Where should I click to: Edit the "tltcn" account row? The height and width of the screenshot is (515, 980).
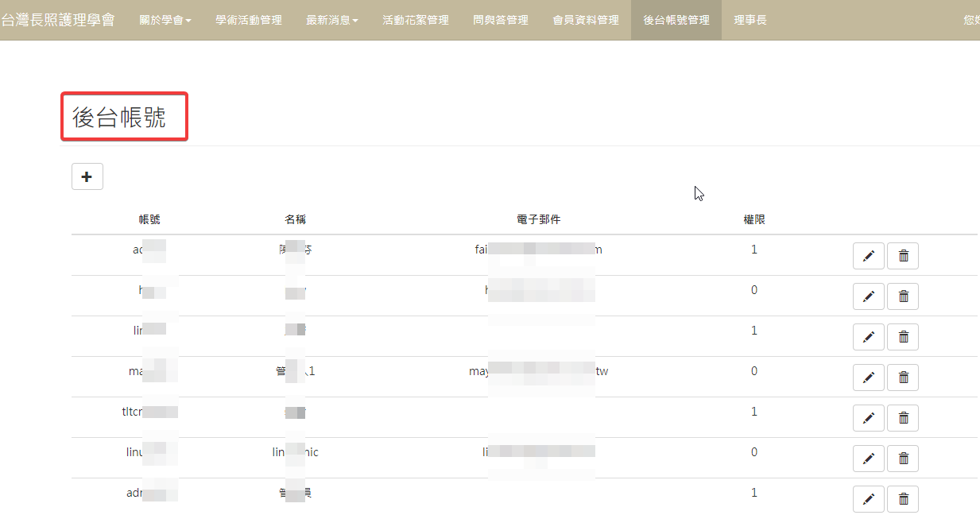tap(869, 418)
